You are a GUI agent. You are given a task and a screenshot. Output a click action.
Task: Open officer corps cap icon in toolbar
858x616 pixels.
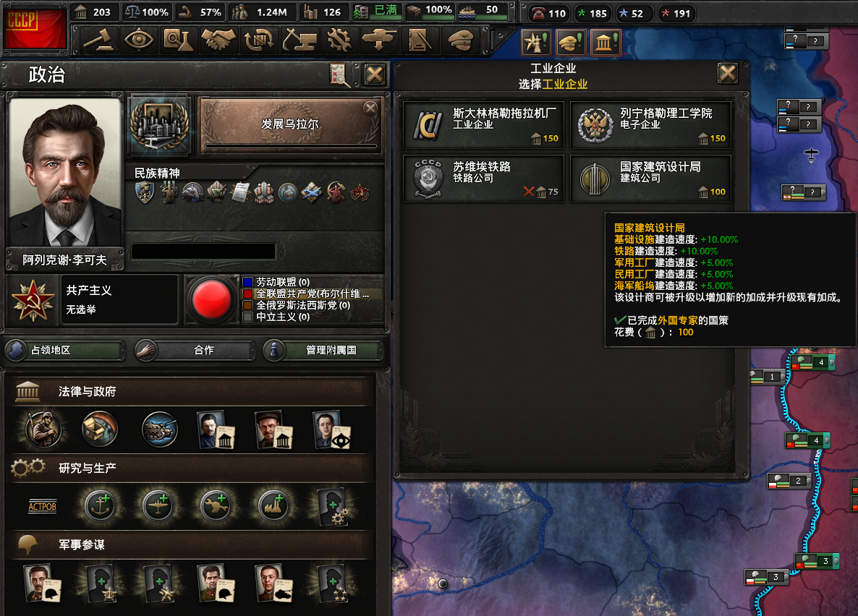click(x=459, y=40)
